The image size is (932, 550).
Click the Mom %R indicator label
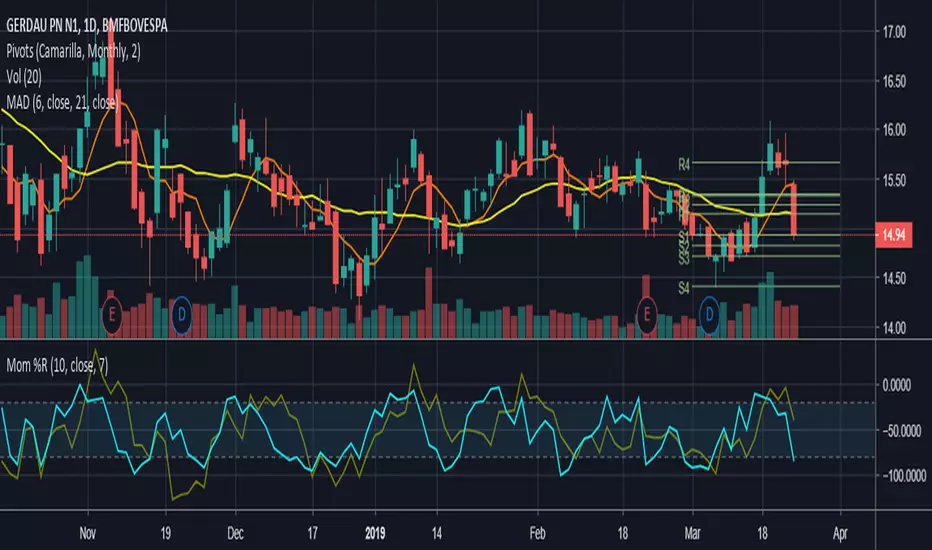tap(57, 365)
